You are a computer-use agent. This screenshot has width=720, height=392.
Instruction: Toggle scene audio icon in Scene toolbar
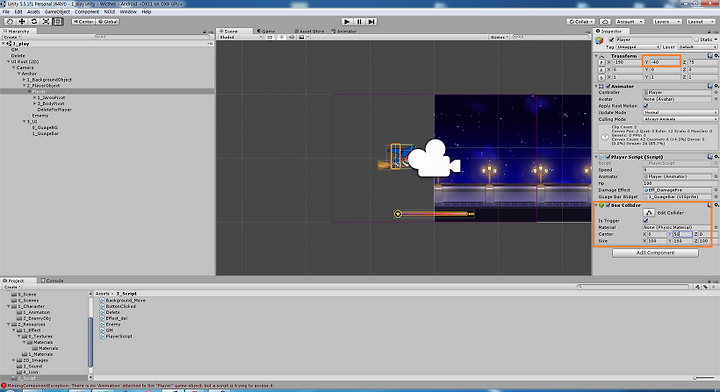[x=291, y=37]
